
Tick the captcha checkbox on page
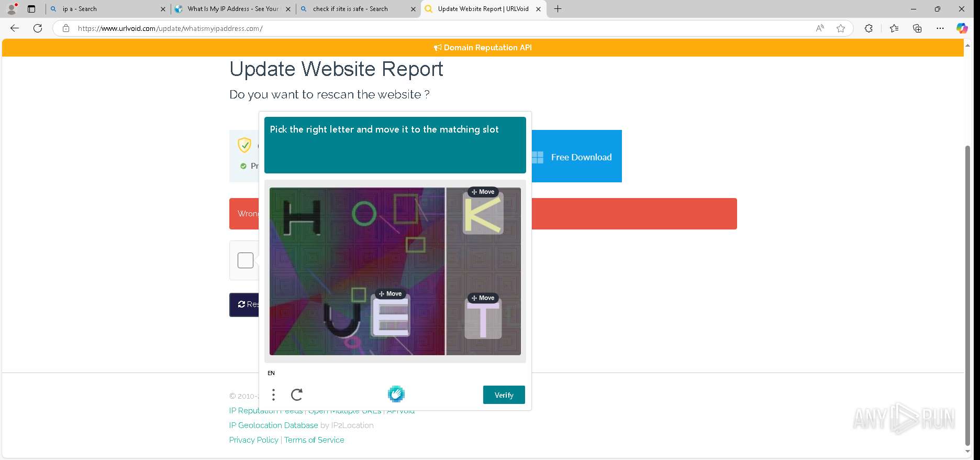(246, 260)
